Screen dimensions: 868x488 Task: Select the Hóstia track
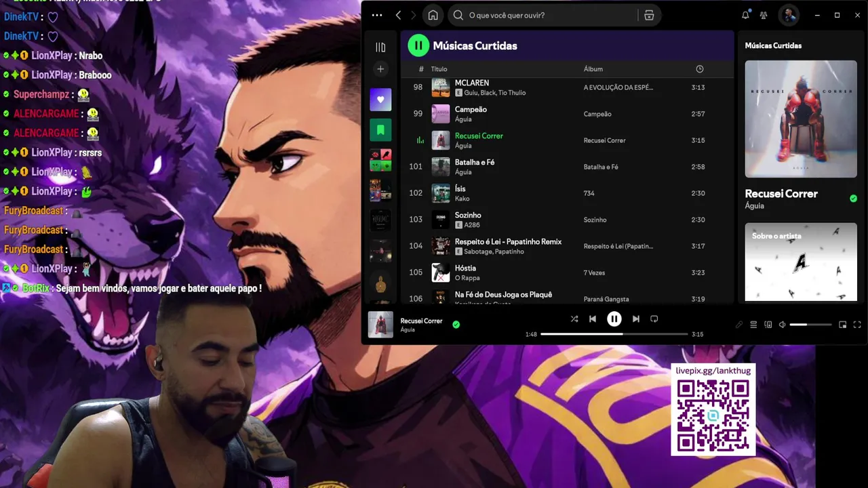coord(567,272)
